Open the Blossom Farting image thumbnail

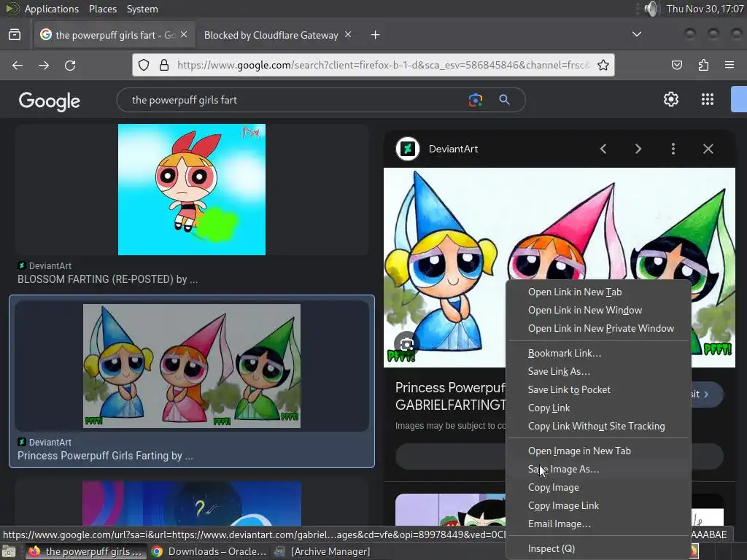pyautogui.click(x=192, y=190)
